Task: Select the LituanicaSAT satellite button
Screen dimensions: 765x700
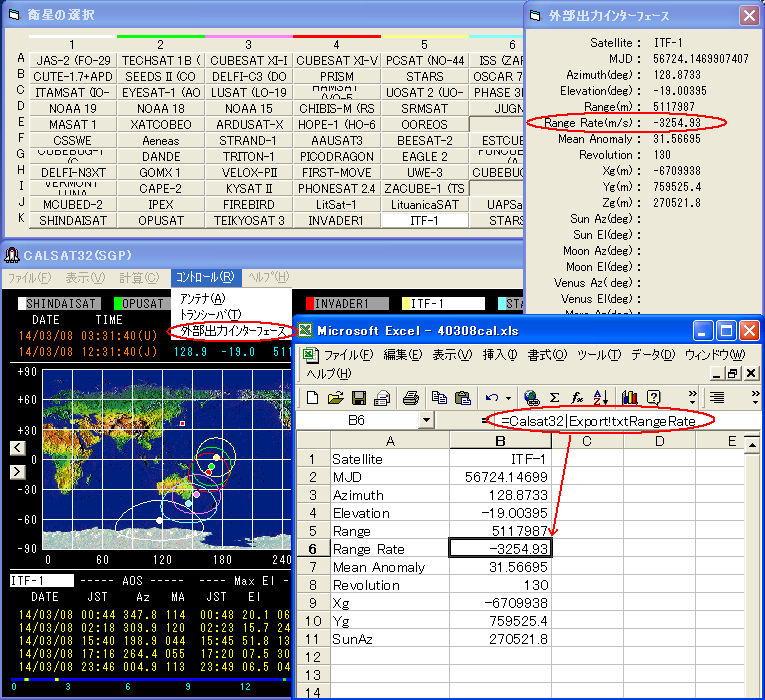Action: (424, 204)
